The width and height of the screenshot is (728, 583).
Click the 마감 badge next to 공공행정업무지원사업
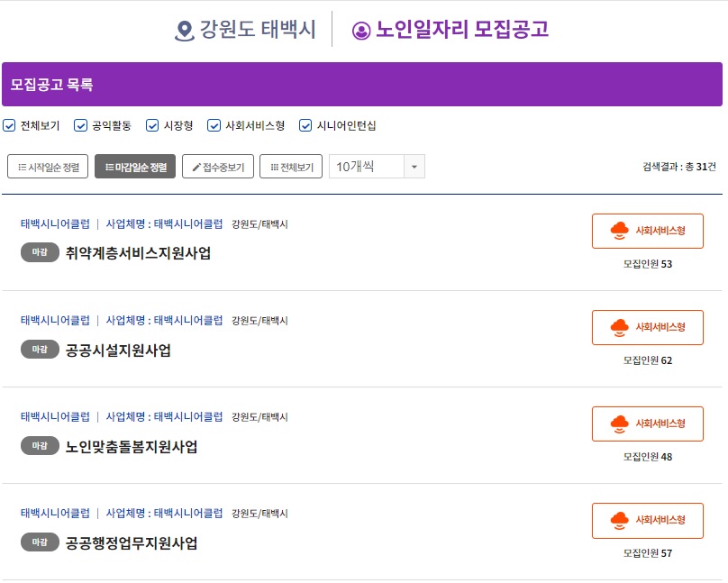(x=40, y=542)
